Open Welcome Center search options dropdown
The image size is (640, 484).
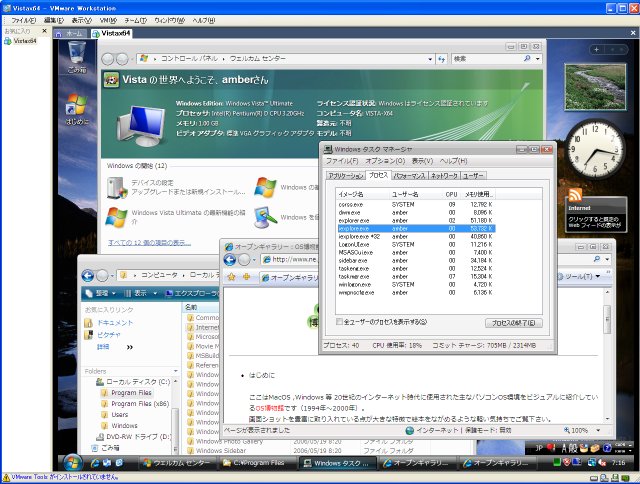pyautogui.click(x=538, y=59)
